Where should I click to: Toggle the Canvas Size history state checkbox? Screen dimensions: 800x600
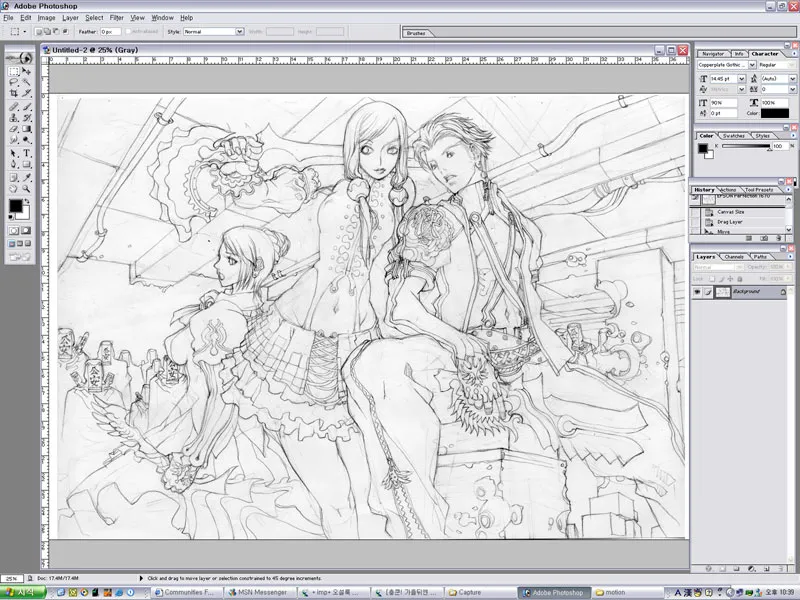tap(697, 211)
